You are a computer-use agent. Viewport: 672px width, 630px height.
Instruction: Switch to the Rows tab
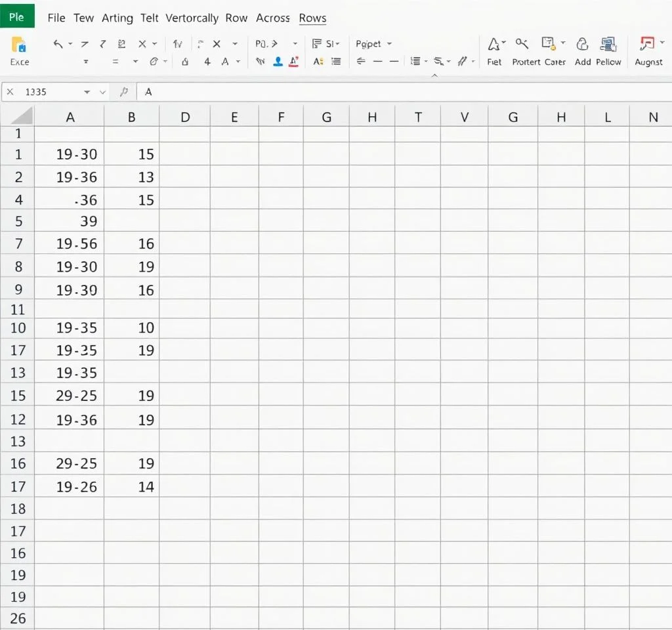tap(312, 18)
